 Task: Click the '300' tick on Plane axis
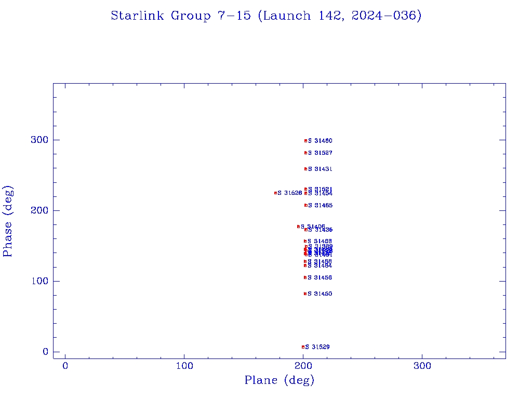click(422, 366)
